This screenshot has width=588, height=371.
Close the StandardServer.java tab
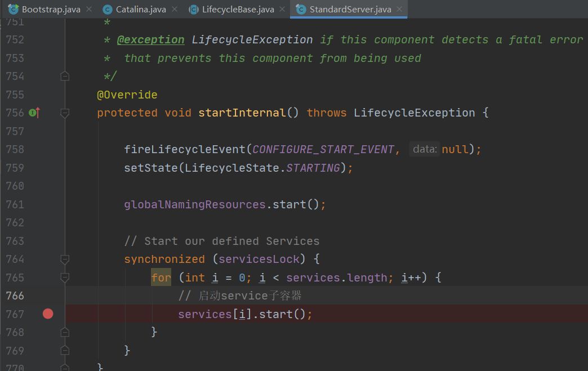(399, 9)
